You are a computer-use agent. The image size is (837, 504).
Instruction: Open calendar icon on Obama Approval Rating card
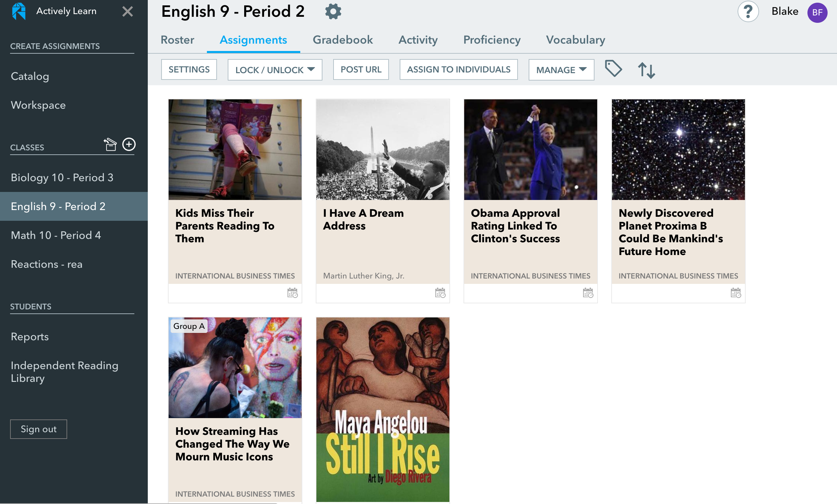click(588, 293)
